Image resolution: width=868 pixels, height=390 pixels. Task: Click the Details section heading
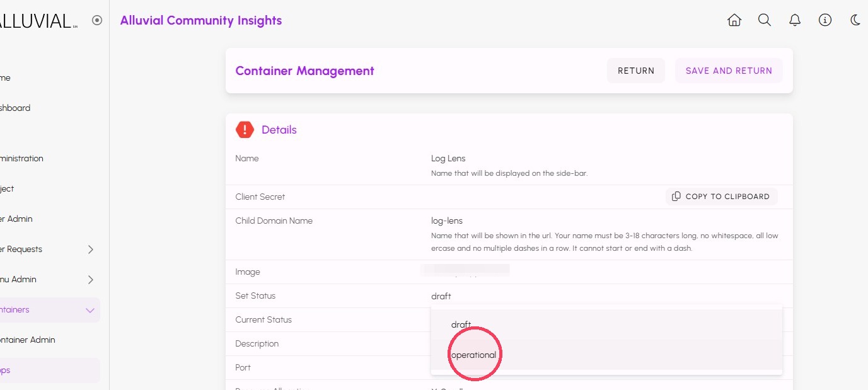coord(279,130)
